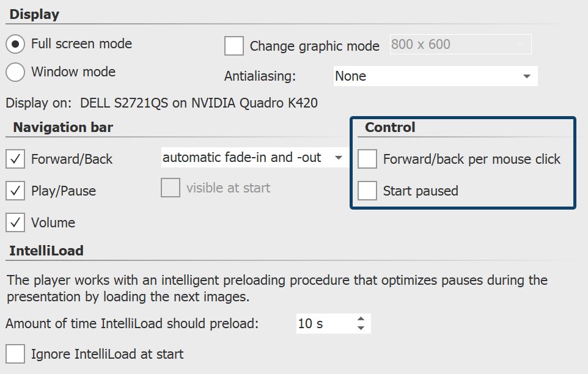This screenshot has width=588, height=374.
Task: Enable Forward/back per mouse click
Action: point(367,159)
